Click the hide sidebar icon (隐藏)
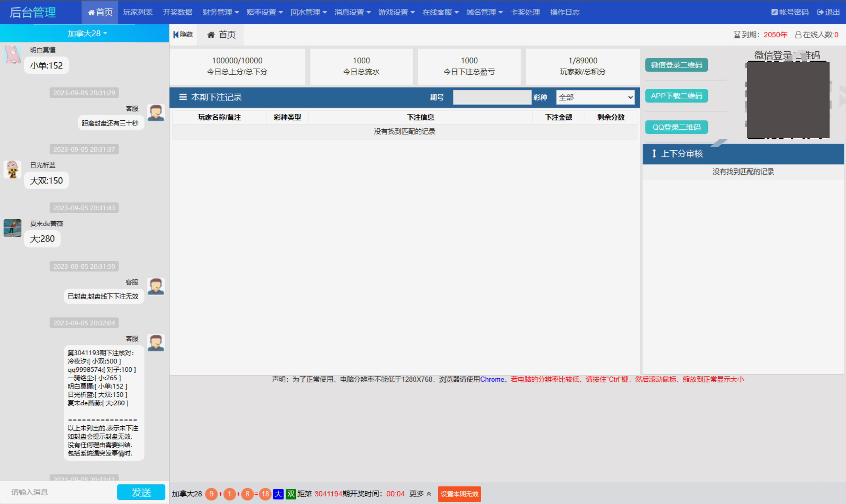This screenshot has width=846, height=504. (x=176, y=35)
